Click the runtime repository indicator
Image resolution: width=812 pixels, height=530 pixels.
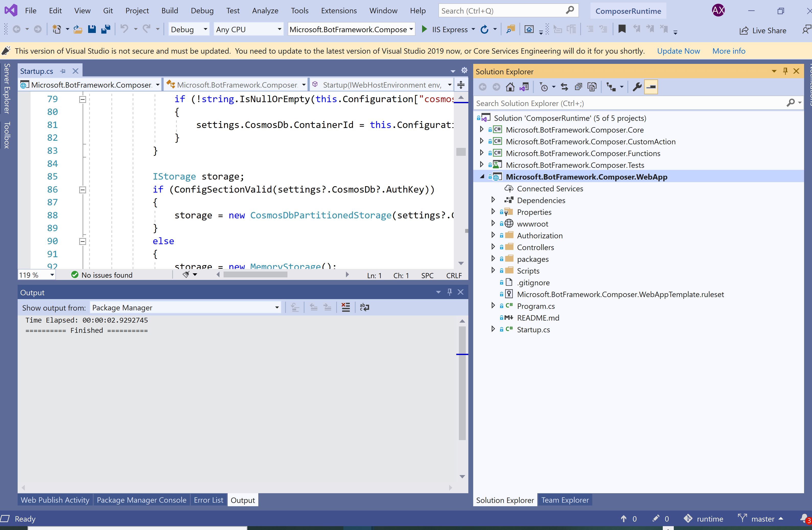tap(703, 519)
